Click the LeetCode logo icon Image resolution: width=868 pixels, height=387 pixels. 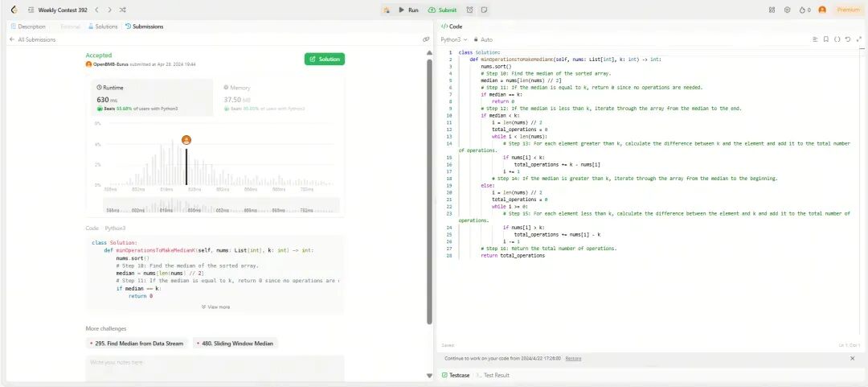[14, 10]
